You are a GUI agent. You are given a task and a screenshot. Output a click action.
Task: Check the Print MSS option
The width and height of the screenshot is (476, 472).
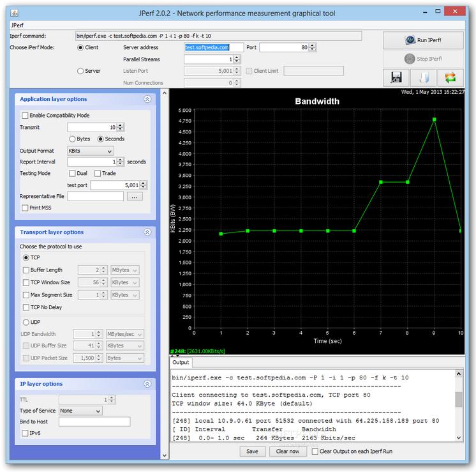coord(26,208)
